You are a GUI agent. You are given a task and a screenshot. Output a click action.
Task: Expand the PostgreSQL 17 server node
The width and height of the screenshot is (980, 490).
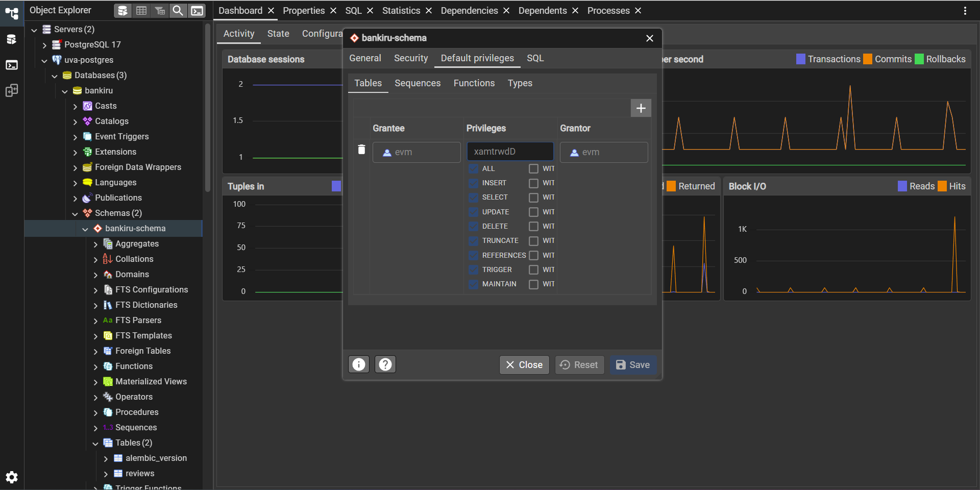click(x=44, y=45)
